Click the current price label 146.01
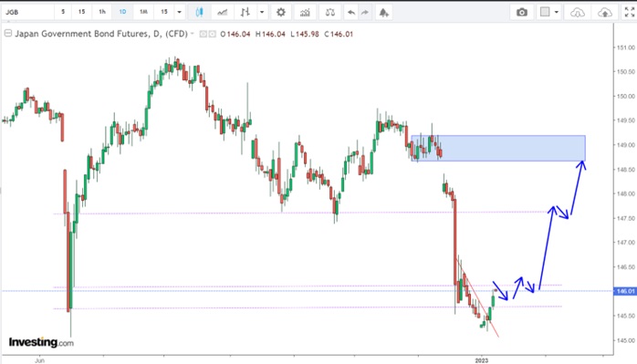The image size is (637, 364). pos(625,291)
